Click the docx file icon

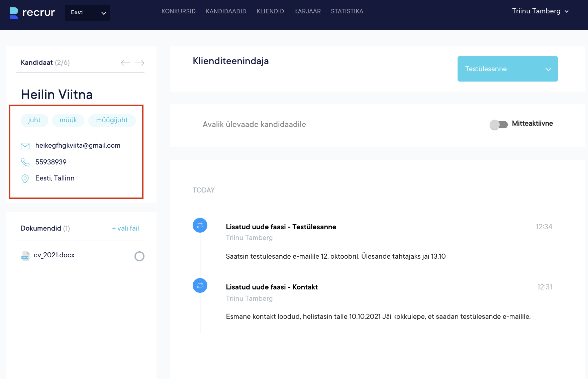[x=25, y=256]
